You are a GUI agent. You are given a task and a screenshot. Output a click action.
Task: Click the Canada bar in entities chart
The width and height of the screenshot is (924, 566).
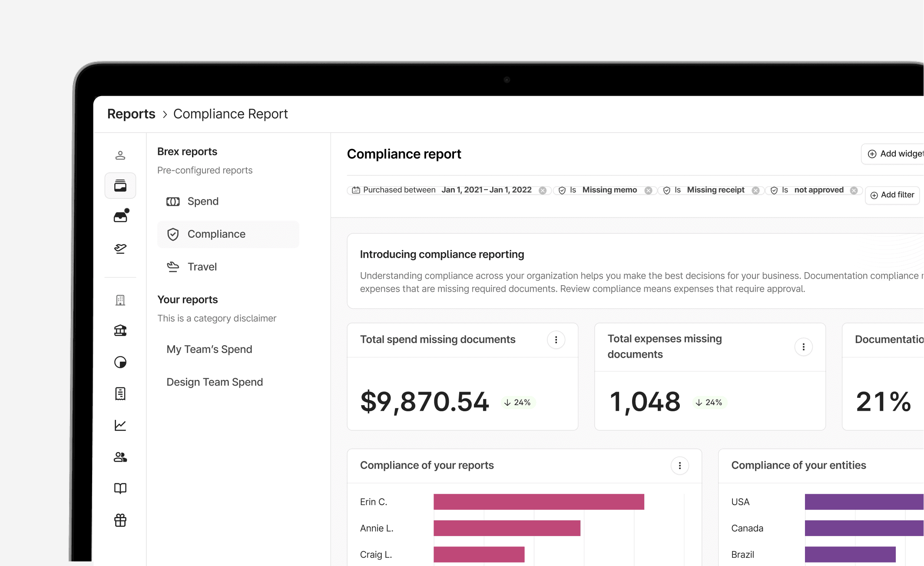864,528
